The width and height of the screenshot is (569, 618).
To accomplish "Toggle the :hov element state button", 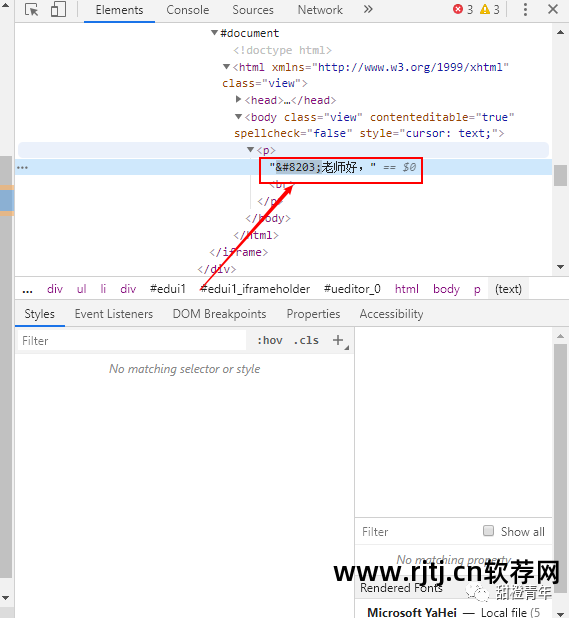I will pyautogui.click(x=270, y=340).
